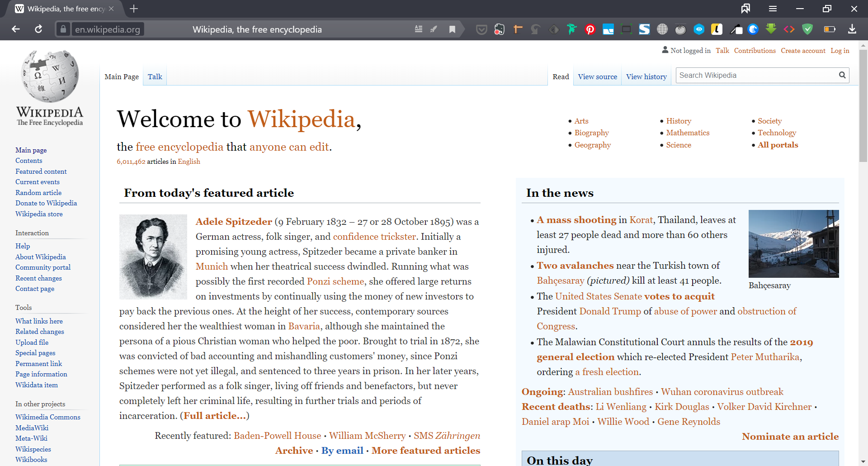The width and height of the screenshot is (868, 466).
Task: Click the tomato timer extension icon
Action: tap(680, 29)
